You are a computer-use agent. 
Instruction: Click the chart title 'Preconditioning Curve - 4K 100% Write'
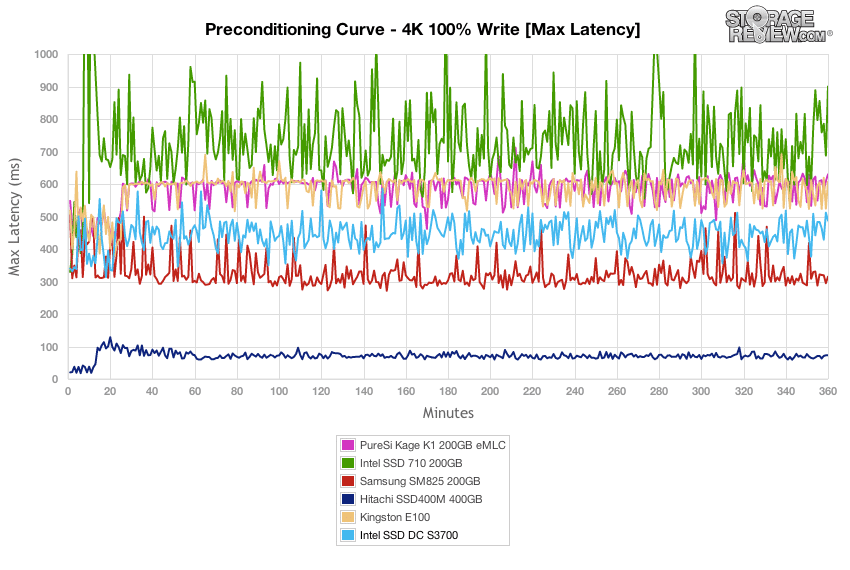[x=362, y=29]
